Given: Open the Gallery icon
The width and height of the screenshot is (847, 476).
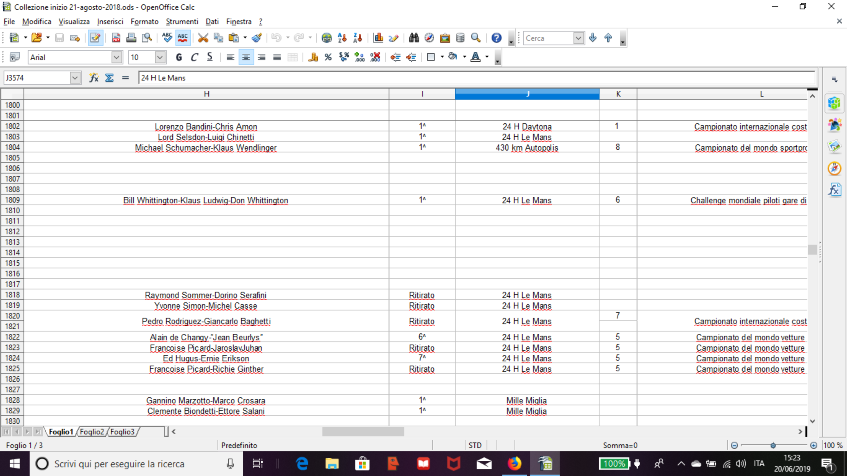Looking at the screenshot, I should pos(445,38).
